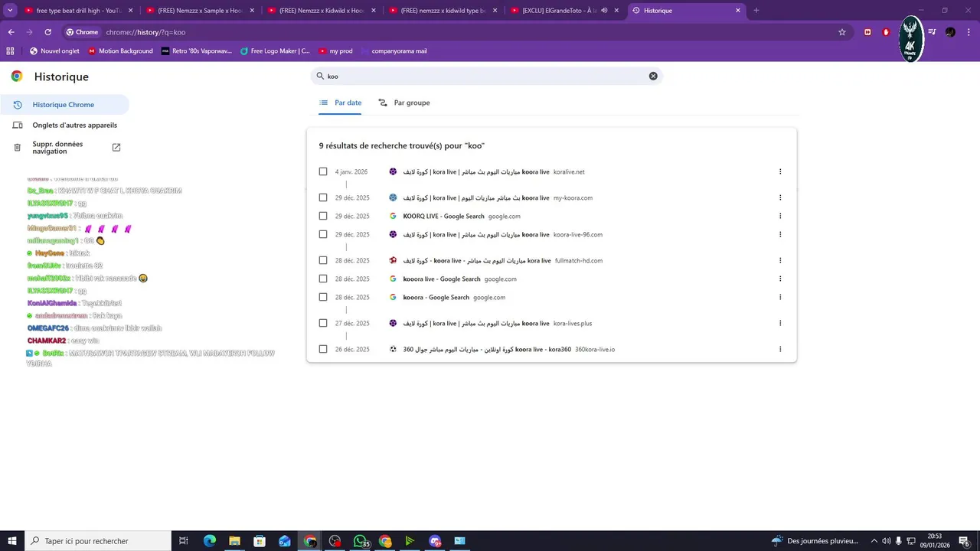980x551 pixels.
Task: Open the tab search dropdown arrow
Action: (10, 11)
